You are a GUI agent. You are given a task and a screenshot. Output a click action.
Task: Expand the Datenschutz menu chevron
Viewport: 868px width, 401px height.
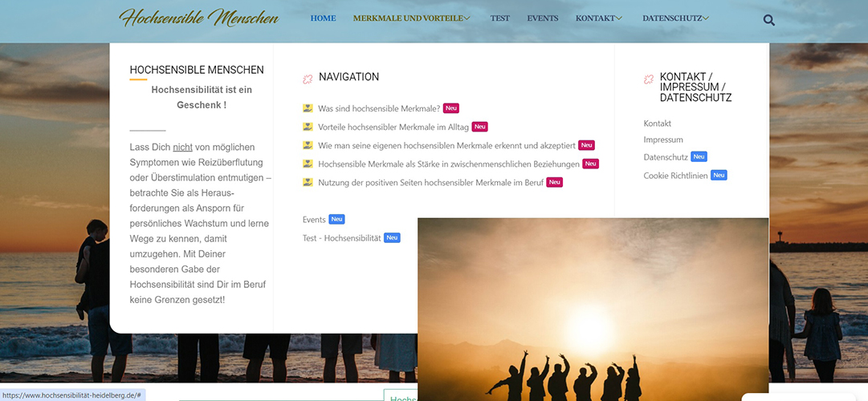(x=706, y=18)
